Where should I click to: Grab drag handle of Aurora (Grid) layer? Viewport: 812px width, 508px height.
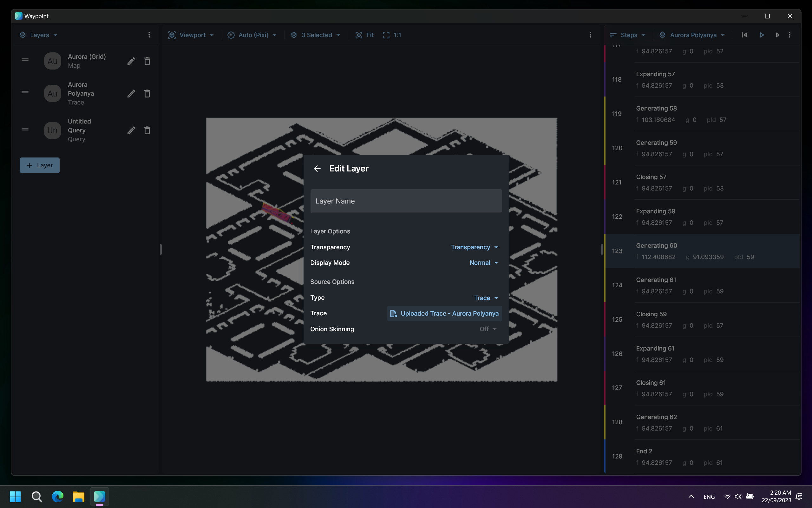(25, 60)
